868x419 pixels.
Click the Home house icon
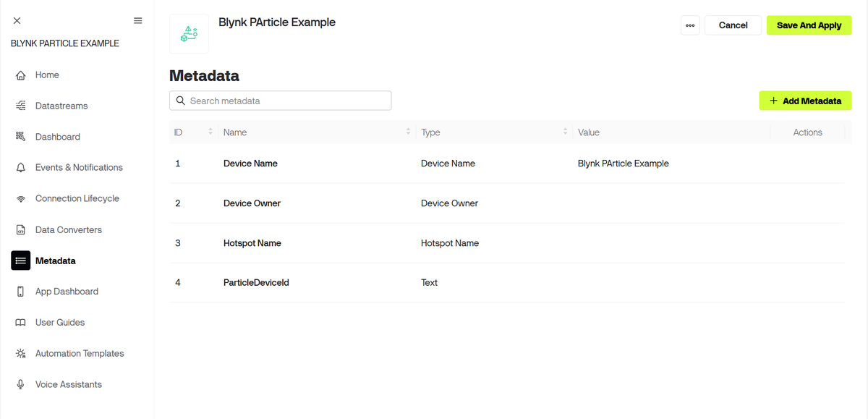coord(21,75)
